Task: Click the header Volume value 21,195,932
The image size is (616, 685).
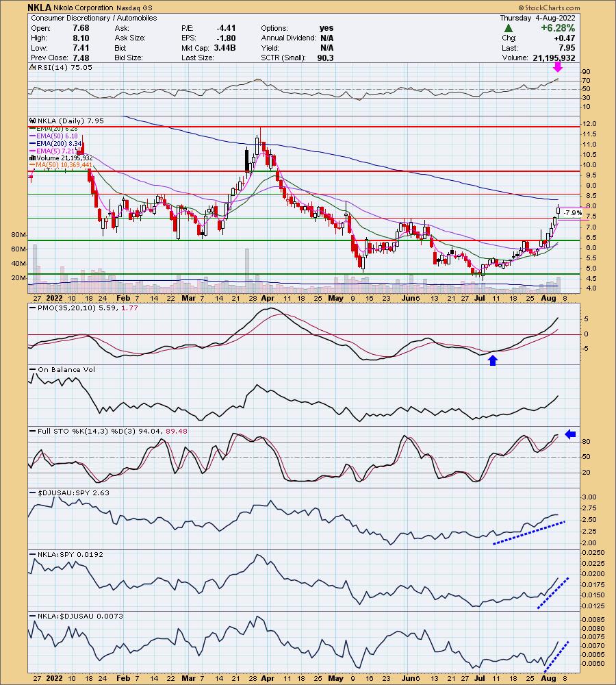Action: coord(554,58)
